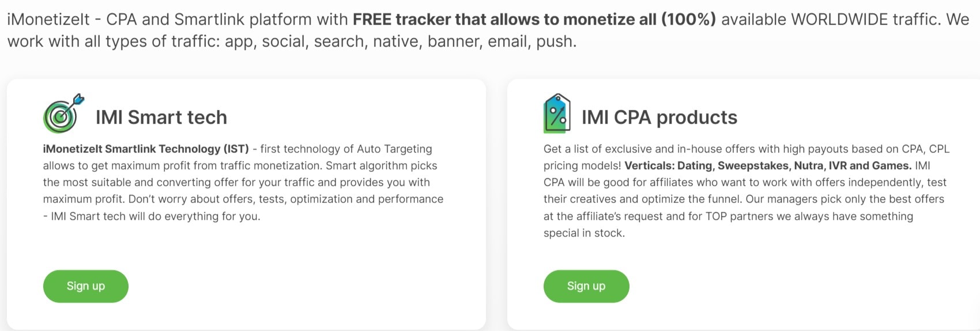The width and height of the screenshot is (980, 331).
Task: Click bold text "Verticals: Dating, Sweepstakes, Nutra, IVR and Games."
Action: click(768, 166)
